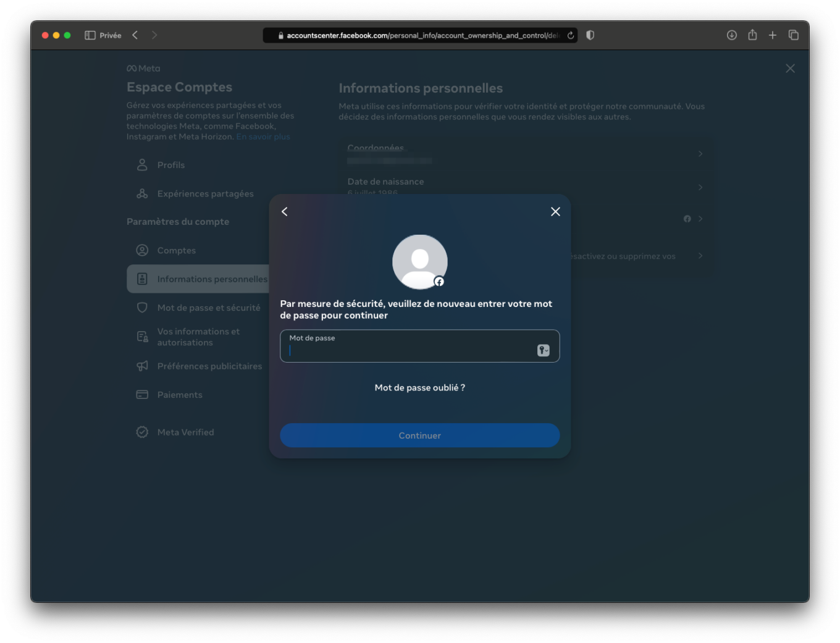
Task: Go back using Safari's back arrow
Action: [135, 35]
